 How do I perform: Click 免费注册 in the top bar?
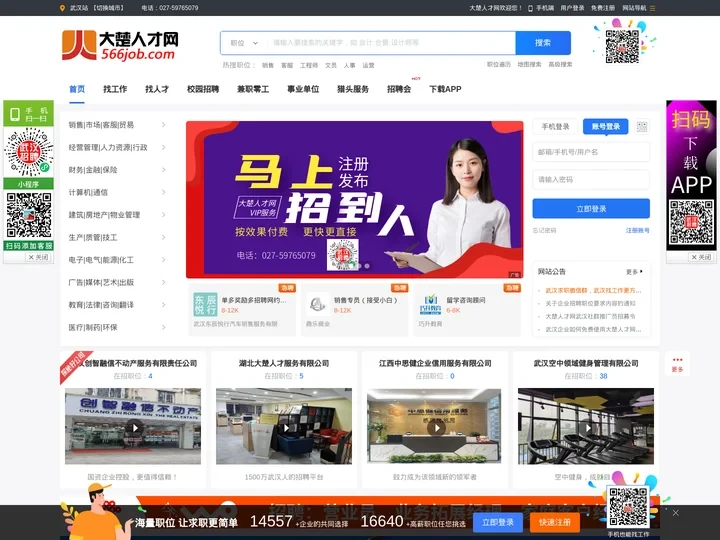pyautogui.click(x=602, y=8)
